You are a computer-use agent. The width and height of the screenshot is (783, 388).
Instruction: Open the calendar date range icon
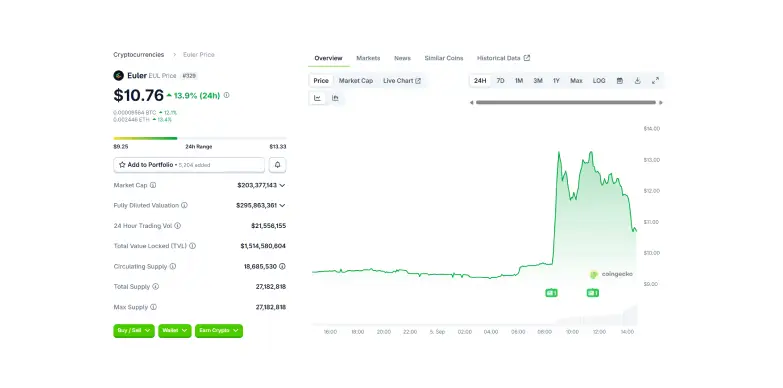620,80
